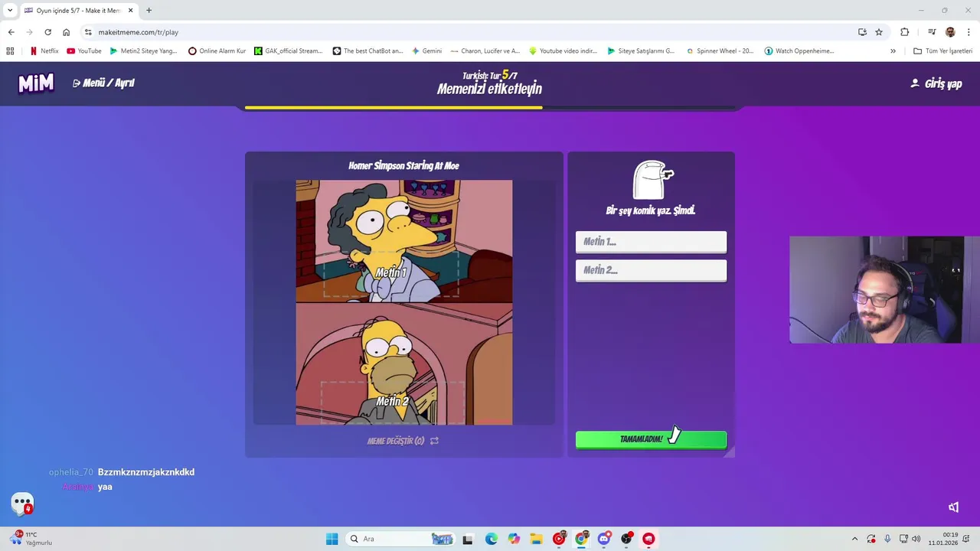This screenshot has width=980, height=551.
Task: Open the Youtube video indir bookmark
Action: [563, 51]
